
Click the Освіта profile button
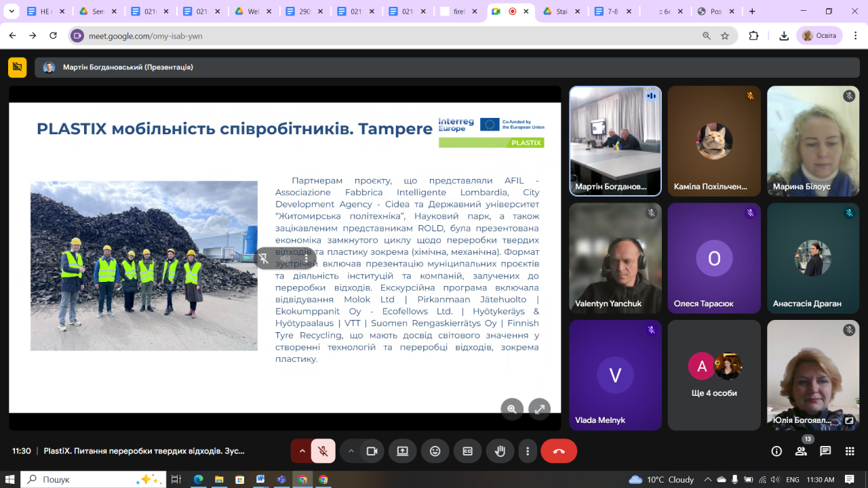pos(821,36)
